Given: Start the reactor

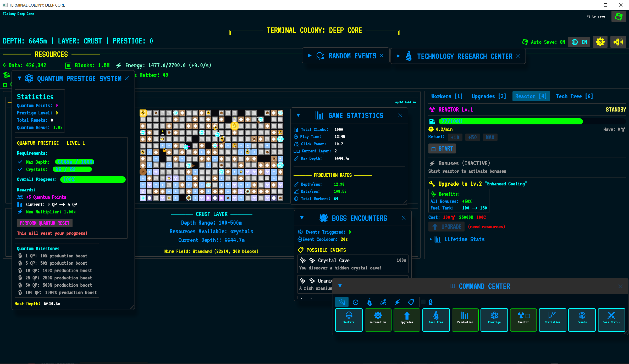Looking at the screenshot, I should click(442, 148).
